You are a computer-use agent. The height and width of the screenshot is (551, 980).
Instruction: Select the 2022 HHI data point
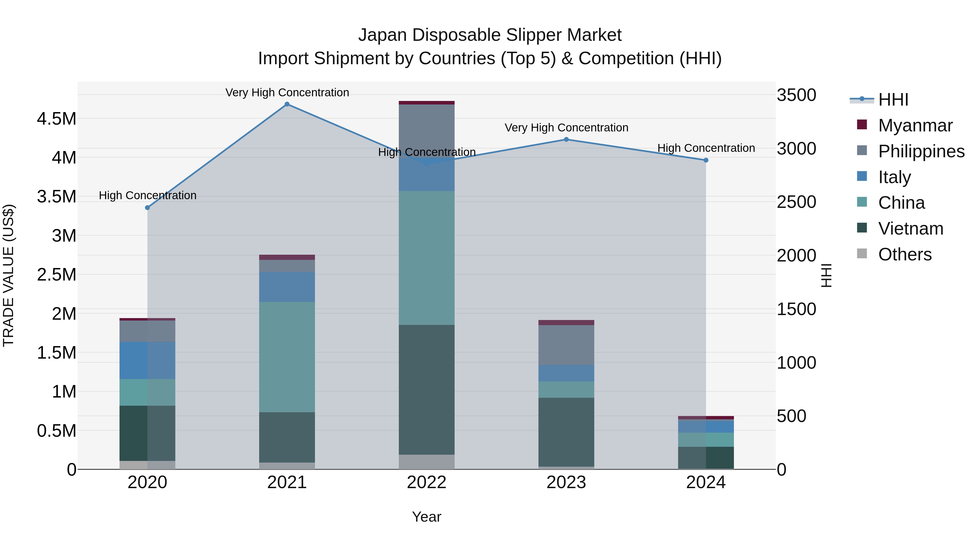tap(427, 164)
